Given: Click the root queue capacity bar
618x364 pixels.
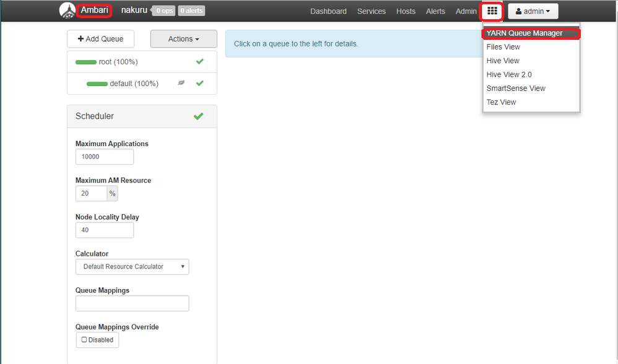Looking at the screenshot, I should point(86,62).
